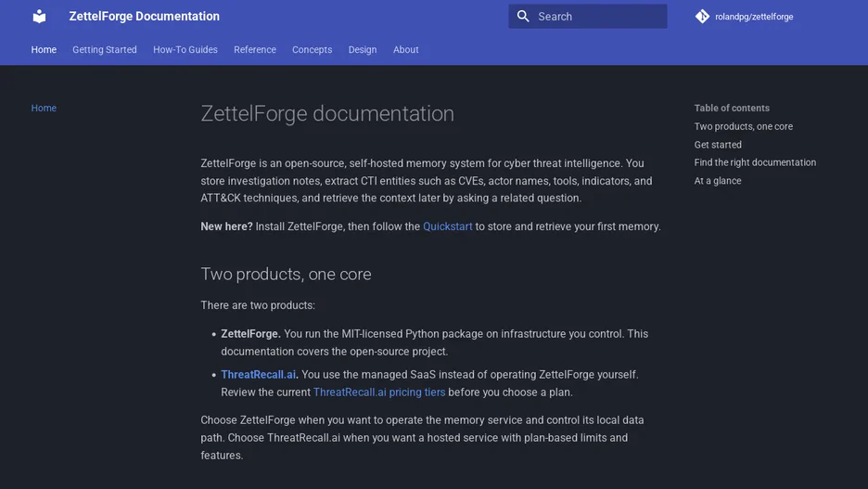Jump to 'Find the right documentation' section
Screen dimensions: 868x489
[x=755, y=162]
